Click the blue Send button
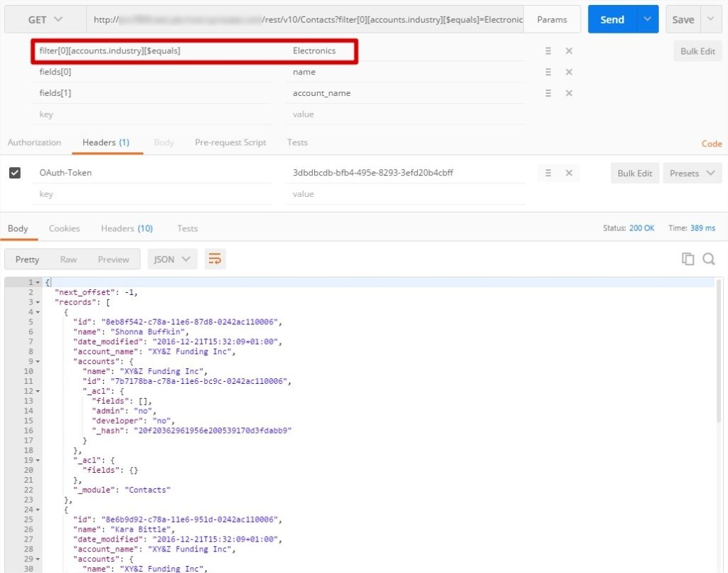 click(x=611, y=20)
